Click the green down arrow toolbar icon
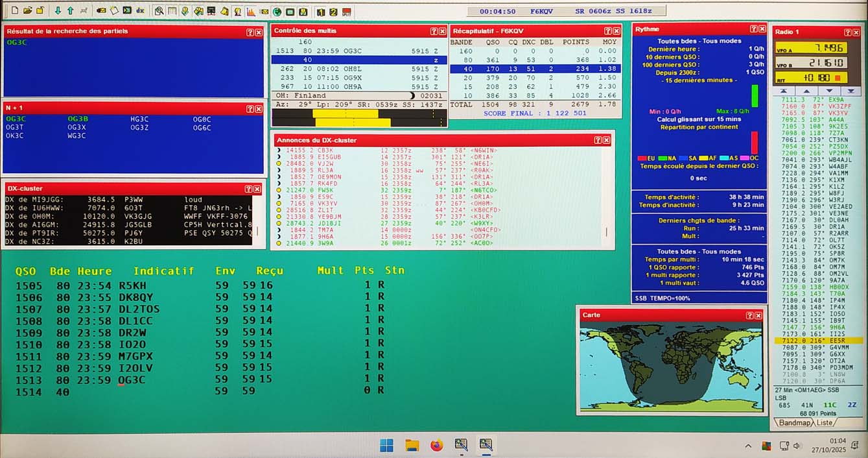Viewport: 868px width, 458px height. (58, 11)
